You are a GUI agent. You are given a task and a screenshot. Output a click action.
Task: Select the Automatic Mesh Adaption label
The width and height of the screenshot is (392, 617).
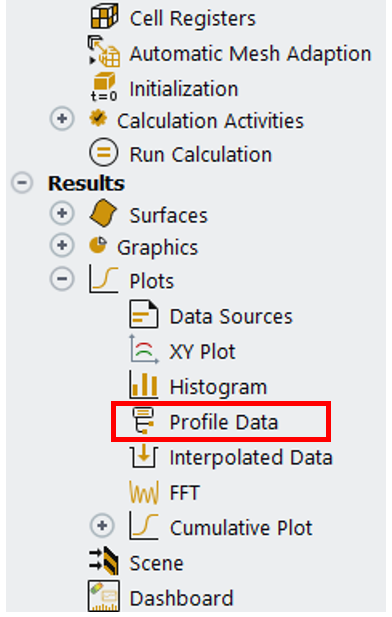click(x=250, y=54)
